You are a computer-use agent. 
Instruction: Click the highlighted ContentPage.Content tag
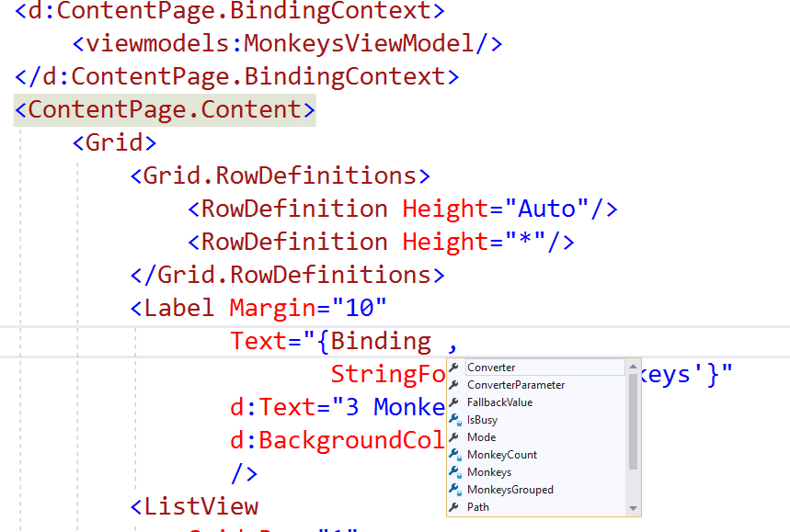click(x=164, y=109)
